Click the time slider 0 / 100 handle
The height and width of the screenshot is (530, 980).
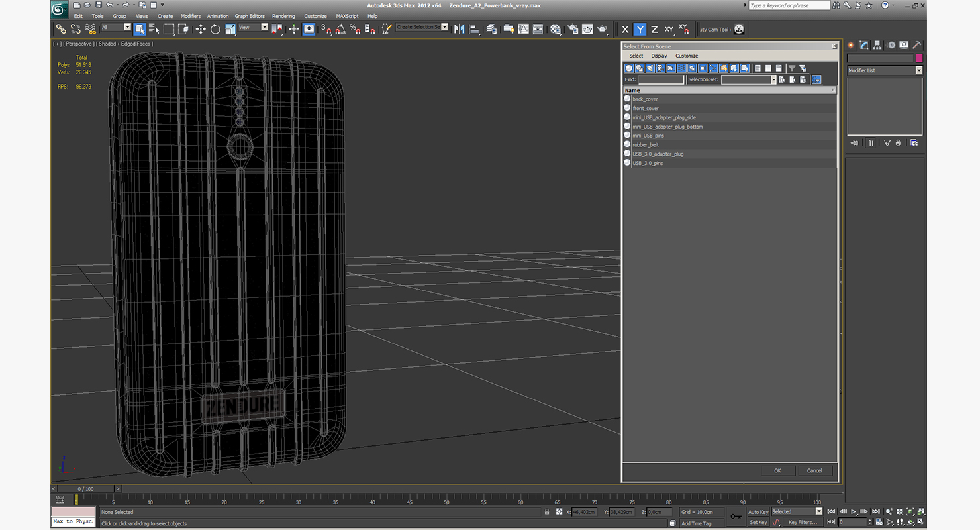click(x=86, y=489)
